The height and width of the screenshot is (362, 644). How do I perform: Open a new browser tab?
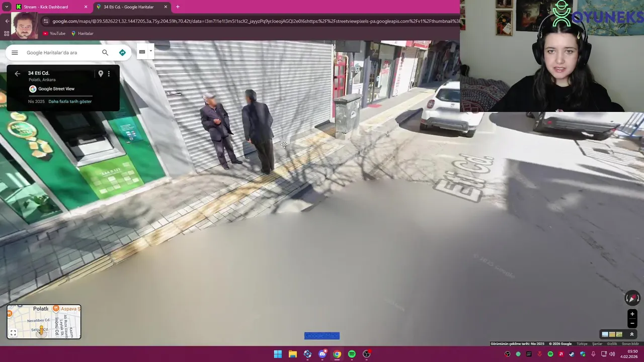[x=178, y=7]
